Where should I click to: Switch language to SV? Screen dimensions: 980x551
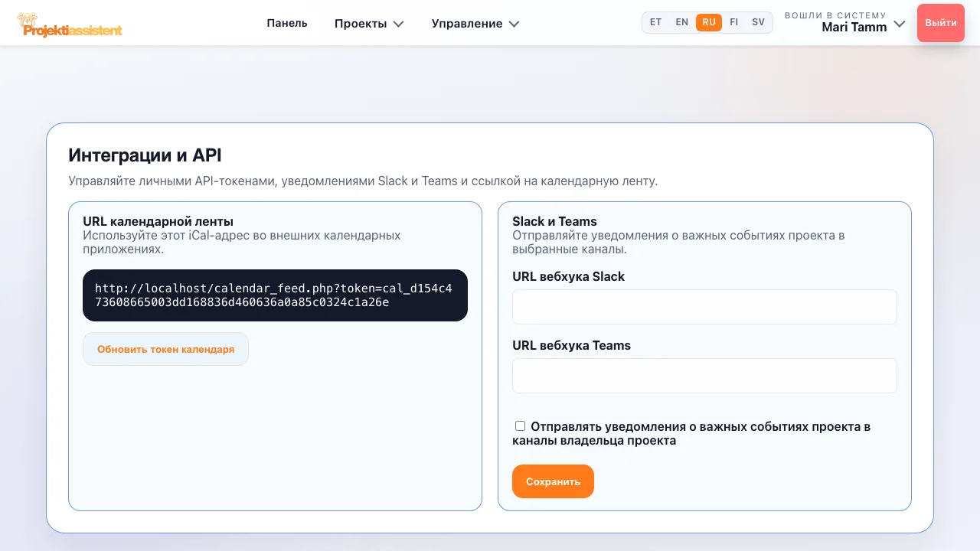[x=759, y=22]
